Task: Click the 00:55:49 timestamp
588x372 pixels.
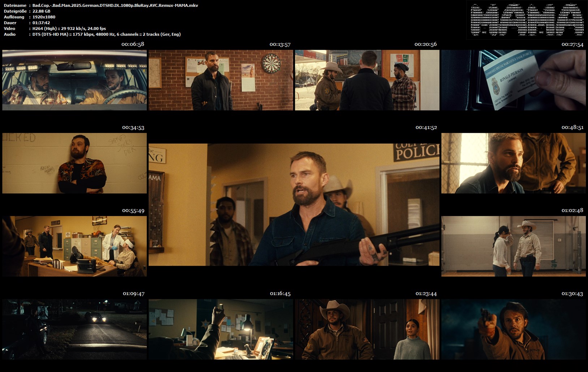Action: [133, 211]
